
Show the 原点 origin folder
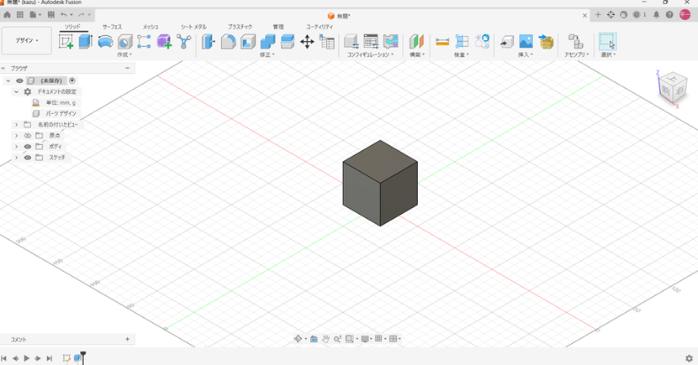click(28, 135)
